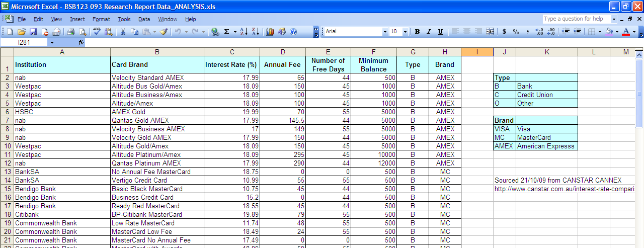Image resolution: width=644 pixels, height=248 pixels.
Task: Open the font size dropdown
Action: [406, 32]
